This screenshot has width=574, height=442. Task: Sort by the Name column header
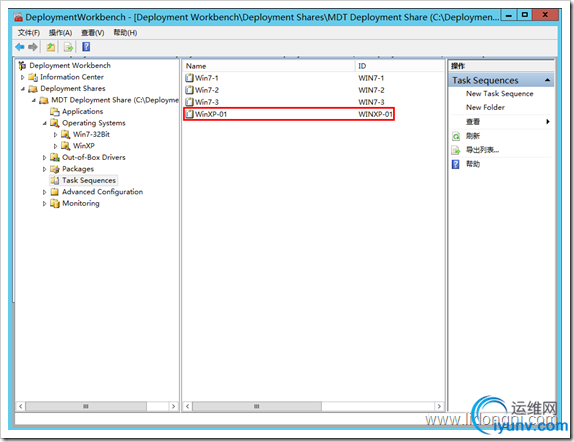coord(269,66)
